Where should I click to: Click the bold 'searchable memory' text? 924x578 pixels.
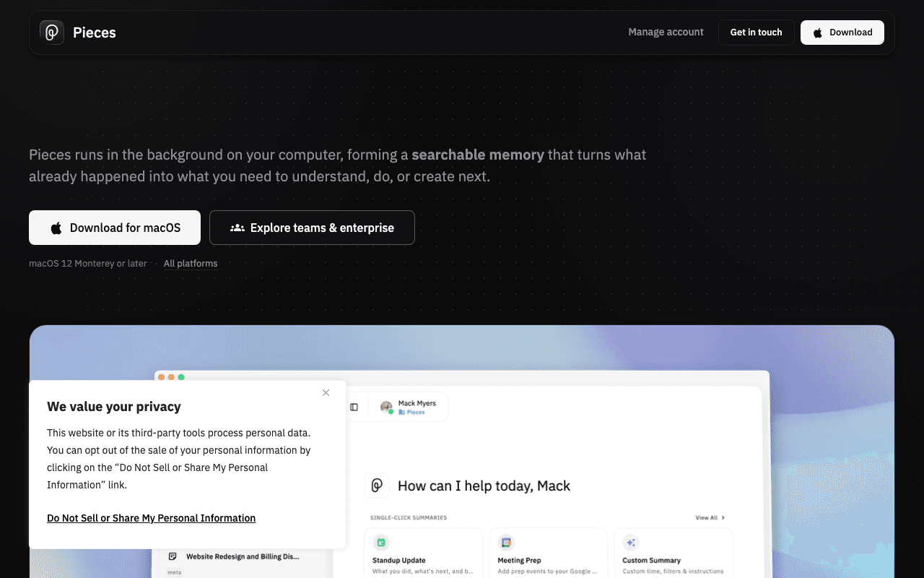[478, 155]
